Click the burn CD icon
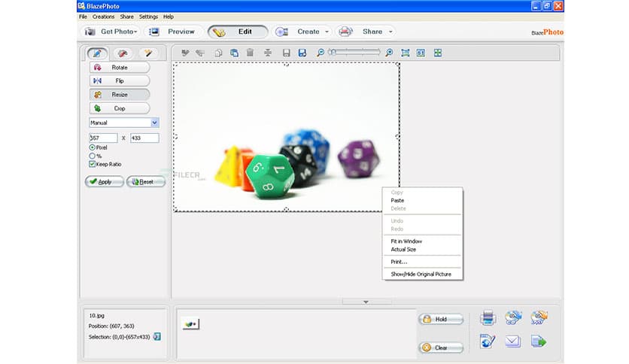Image resolution: width=629 pixels, height=364 pixels. 513,318
